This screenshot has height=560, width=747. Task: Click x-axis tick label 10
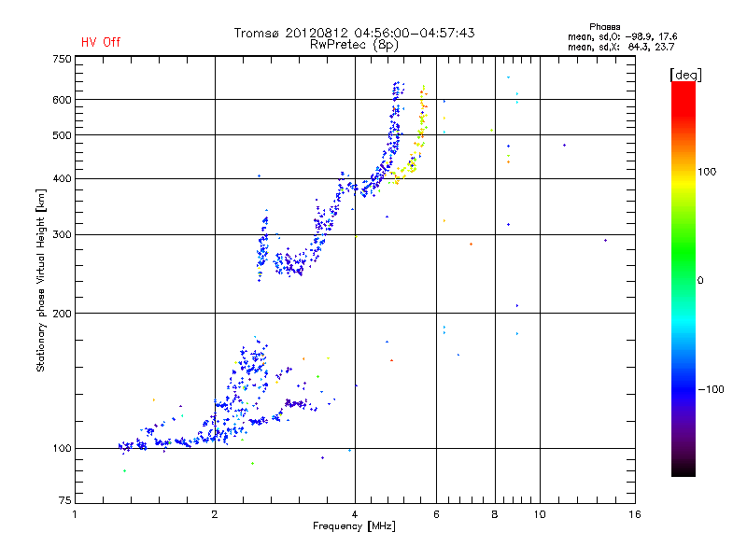tap(540, 514)
